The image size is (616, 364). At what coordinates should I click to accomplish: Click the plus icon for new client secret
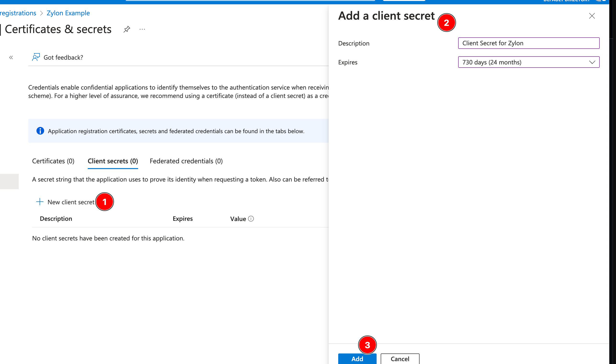[40, 202]
